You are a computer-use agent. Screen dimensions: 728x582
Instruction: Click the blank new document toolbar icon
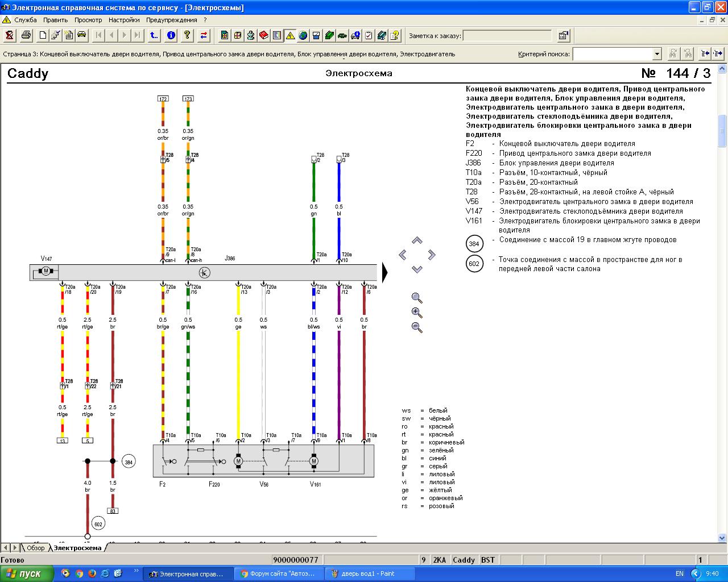[x=43, y=35]
